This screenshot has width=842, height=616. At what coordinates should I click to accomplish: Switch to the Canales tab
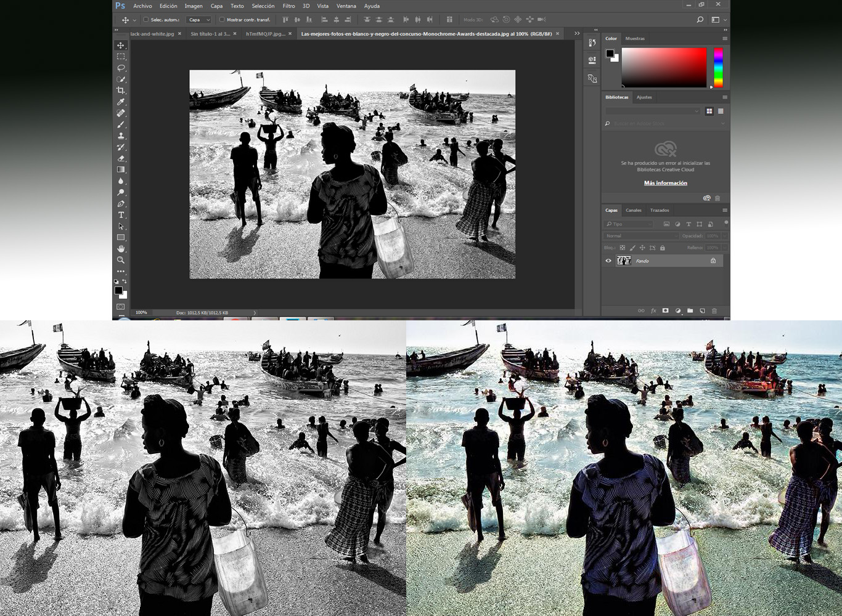point(633,210)
